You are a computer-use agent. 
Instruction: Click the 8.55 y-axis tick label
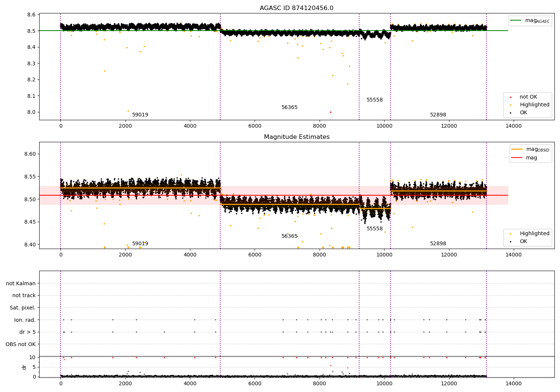pyautogui.click(x=30, y=177)
